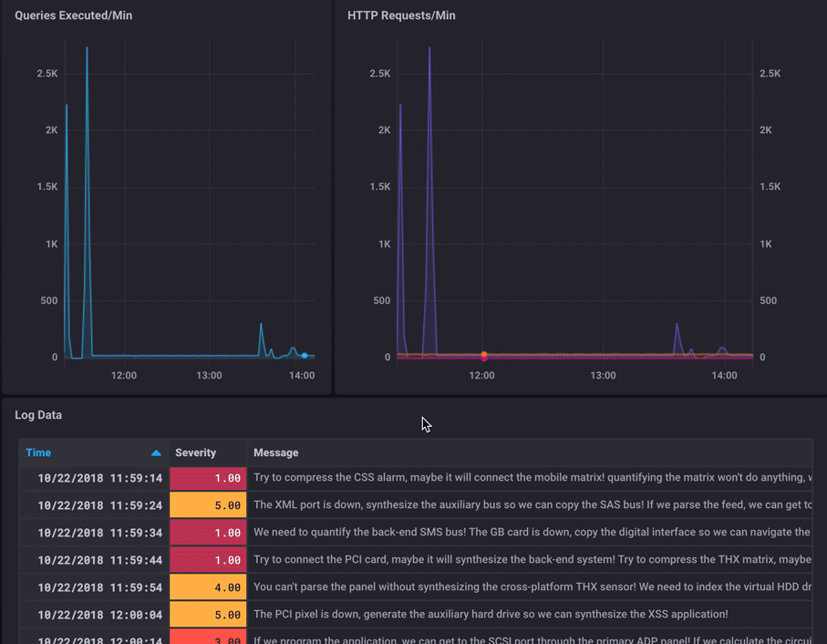This screenshot has width=827, height=644.
Task: Open the Queries Executed/Min panel menu
Action: click(73, 15)
